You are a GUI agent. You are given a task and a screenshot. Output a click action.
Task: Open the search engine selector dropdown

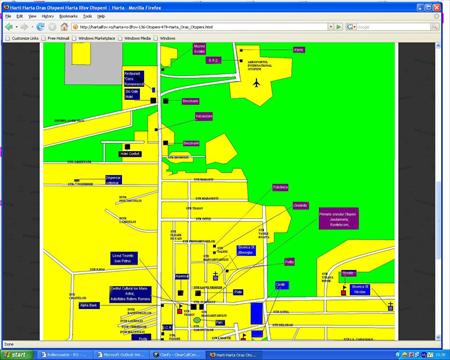[350, 27]
